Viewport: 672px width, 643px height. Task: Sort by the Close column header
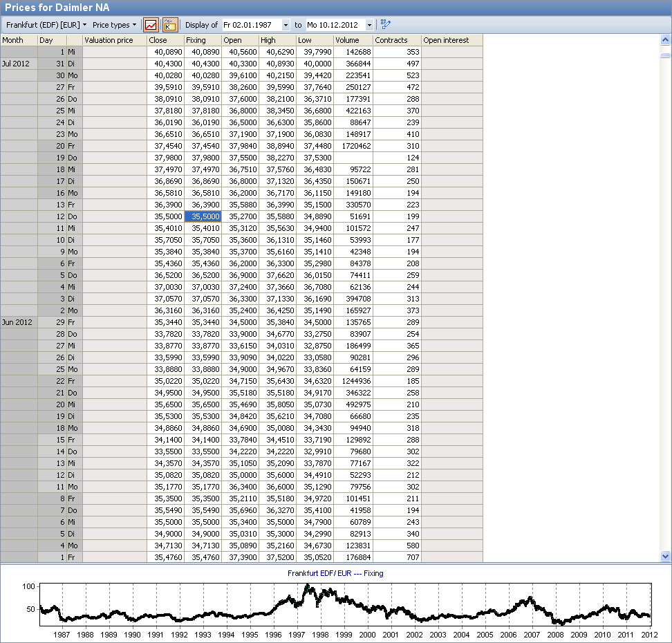(165, 40)
